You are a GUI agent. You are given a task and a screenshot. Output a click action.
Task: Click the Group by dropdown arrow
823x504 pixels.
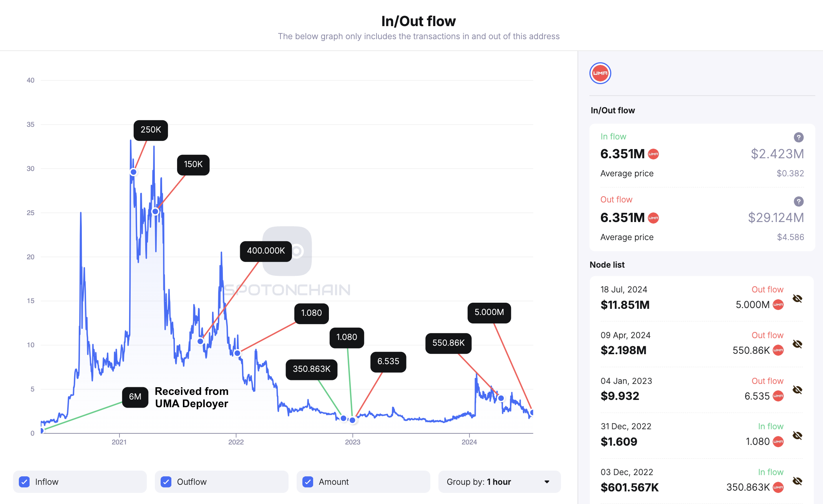pos(547,482)
